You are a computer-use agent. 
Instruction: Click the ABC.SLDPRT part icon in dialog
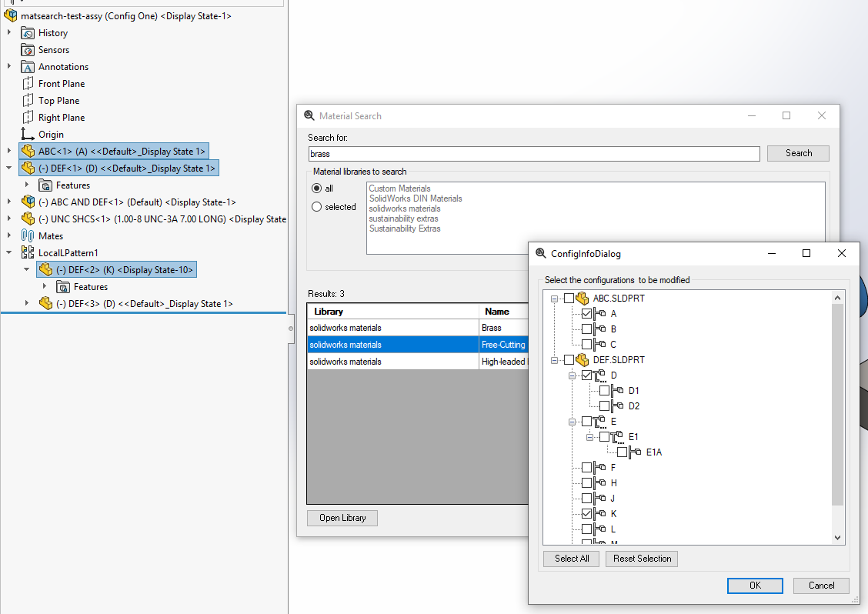point(583,299)
